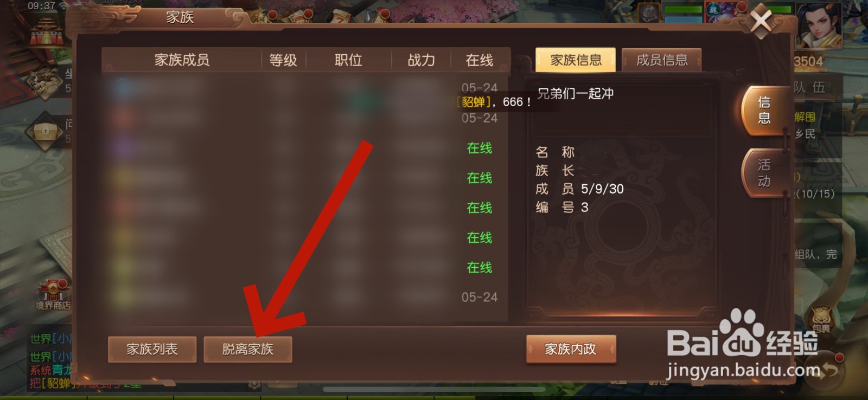Click the 脱离家族 button
Image resolution: width=868 pixels, height=400 pixels.
coord(248,349)
